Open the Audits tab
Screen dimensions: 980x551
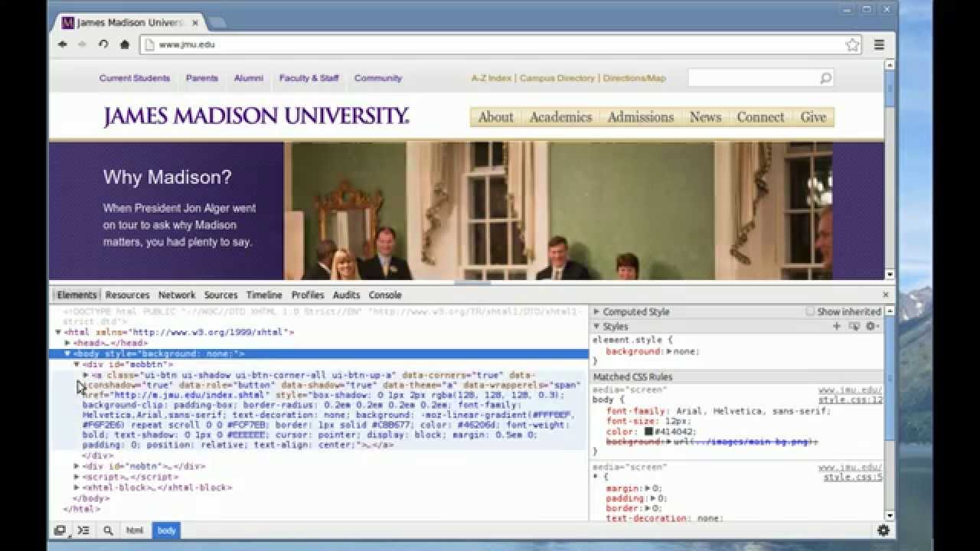[x=346, y=295]
